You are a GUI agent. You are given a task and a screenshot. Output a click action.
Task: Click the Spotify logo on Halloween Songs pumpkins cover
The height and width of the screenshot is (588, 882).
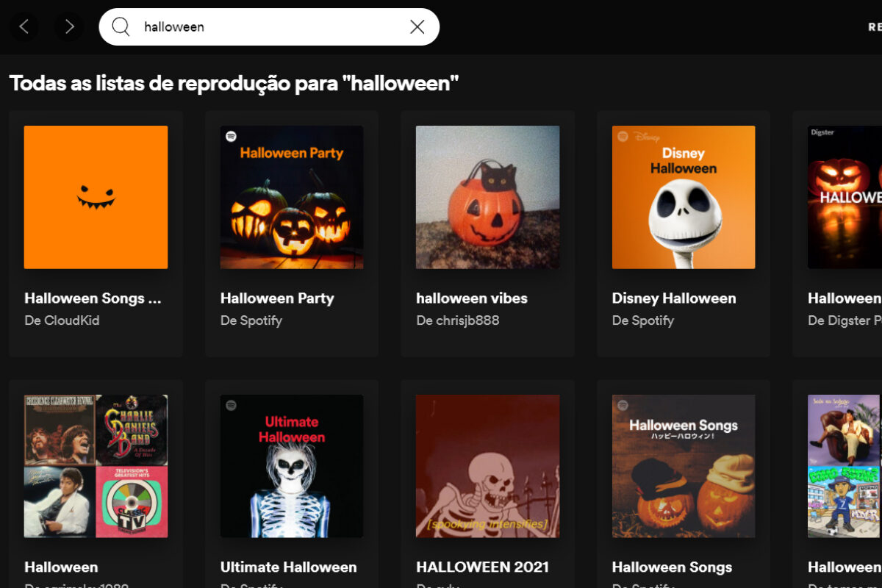(623, 406)
